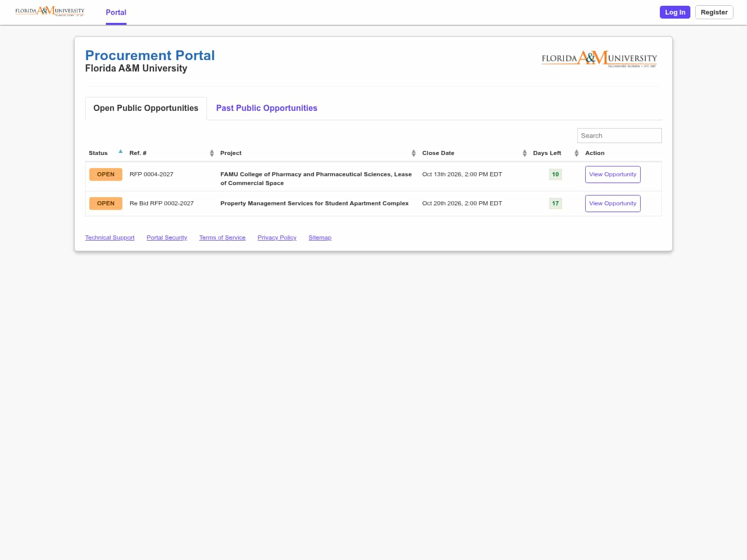Switch to Past Public Opportunities tab
The width and height of the screenshot is (747, 560).
pos(267,108)
